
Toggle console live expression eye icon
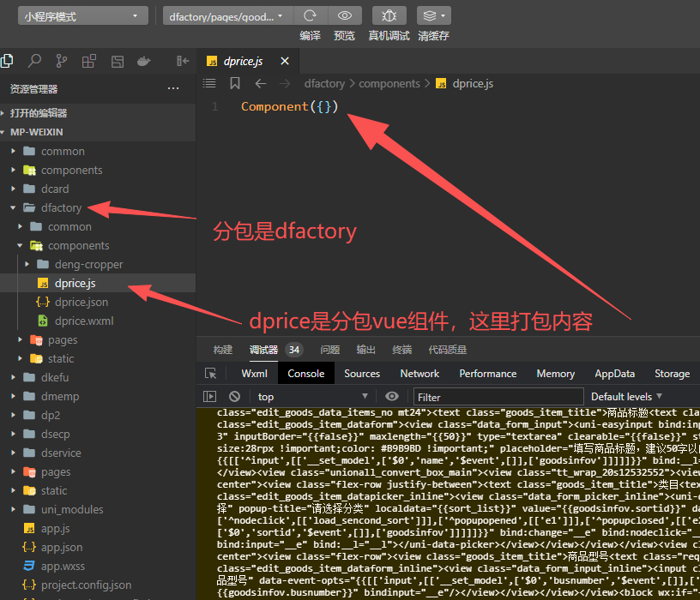tap(392, 396)
